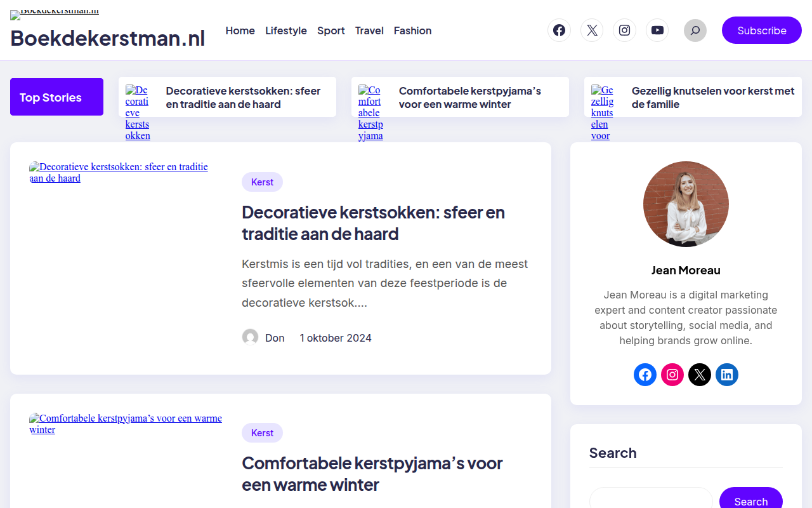The height and width of the screenshot is (508, 812).
Task: Click Jean Moreau's round profile photo
Action: pyautogui.click(x=686, y=204)
